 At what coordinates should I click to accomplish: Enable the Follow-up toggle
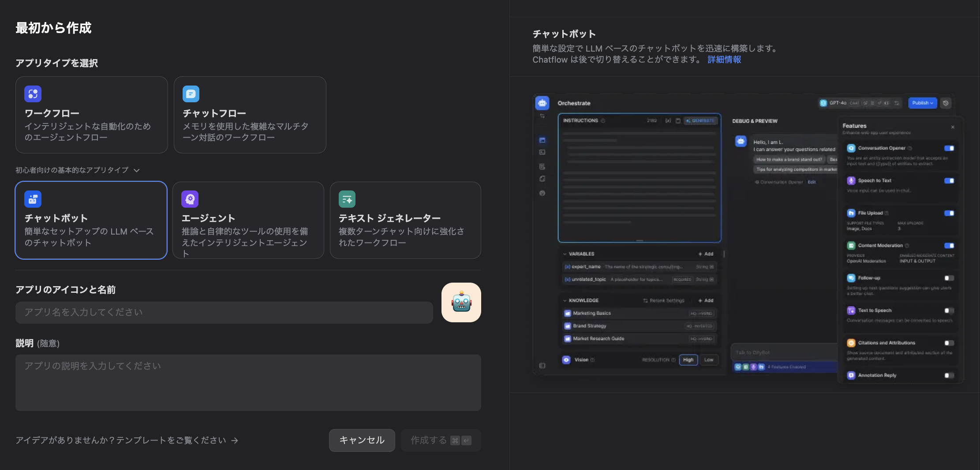[x=949, y=278]
